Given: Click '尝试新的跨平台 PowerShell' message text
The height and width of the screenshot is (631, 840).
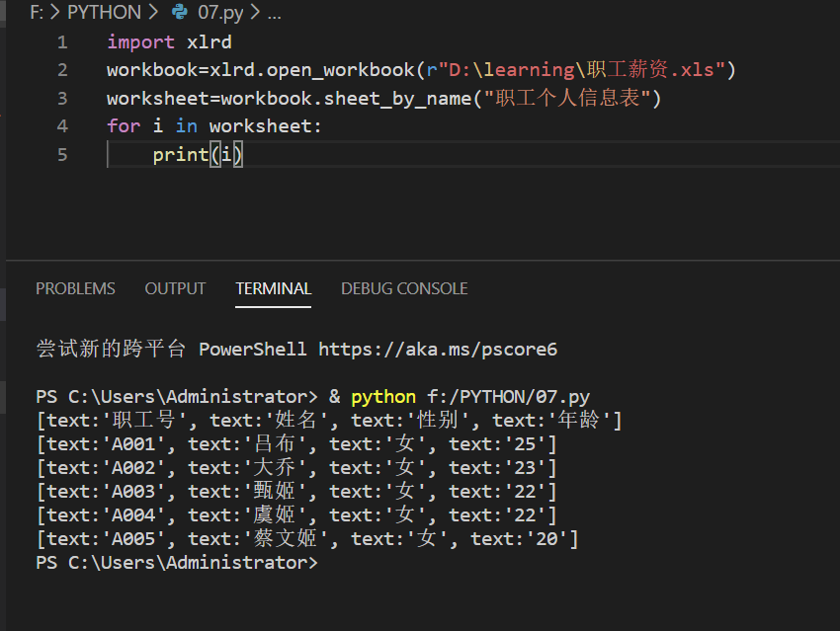Looking at the screenshot, I should (171, 349).
